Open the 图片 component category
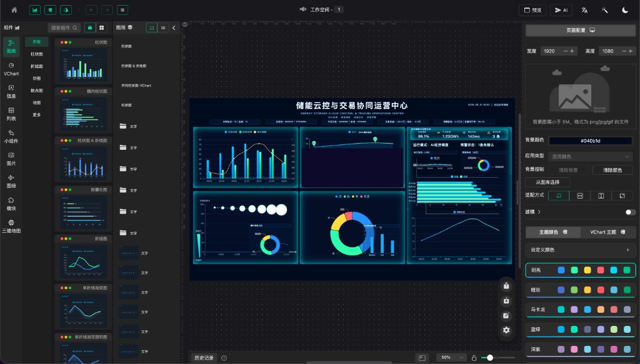This screenshot has width=640, height=364. 11,159
